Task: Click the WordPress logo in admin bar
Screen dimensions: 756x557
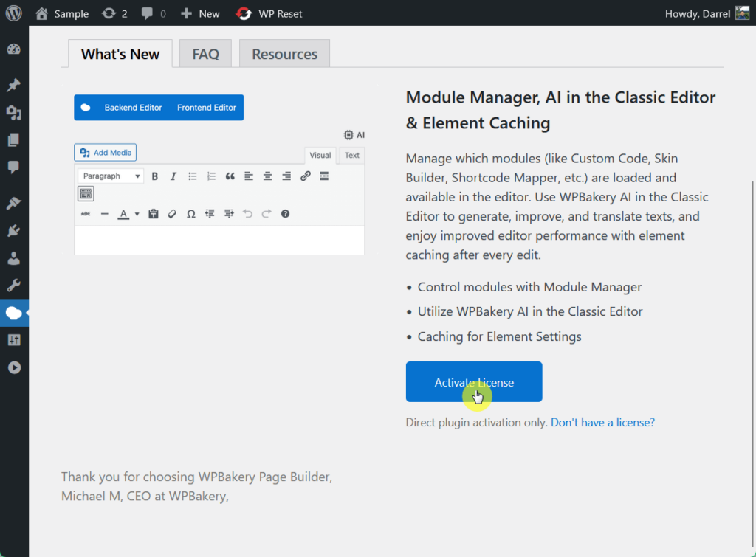Action: pyautogui.click(x=13, y=13)
